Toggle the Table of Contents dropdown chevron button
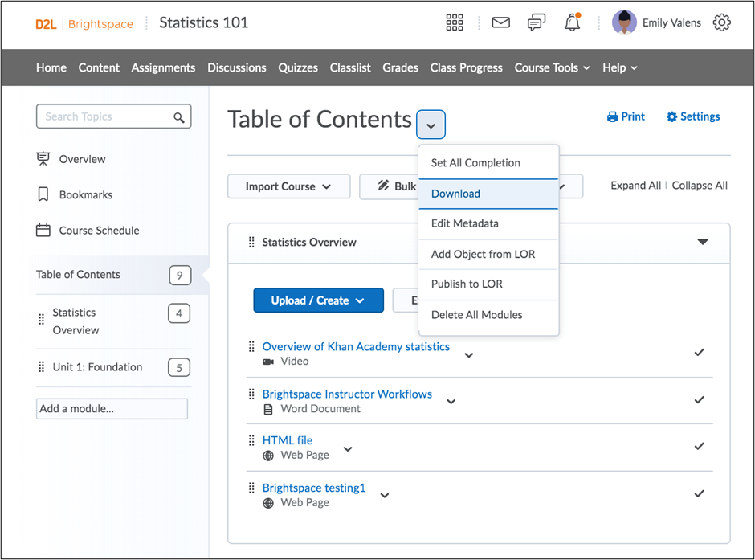Viewport: 755px width, 560px height. coord(431,125)
